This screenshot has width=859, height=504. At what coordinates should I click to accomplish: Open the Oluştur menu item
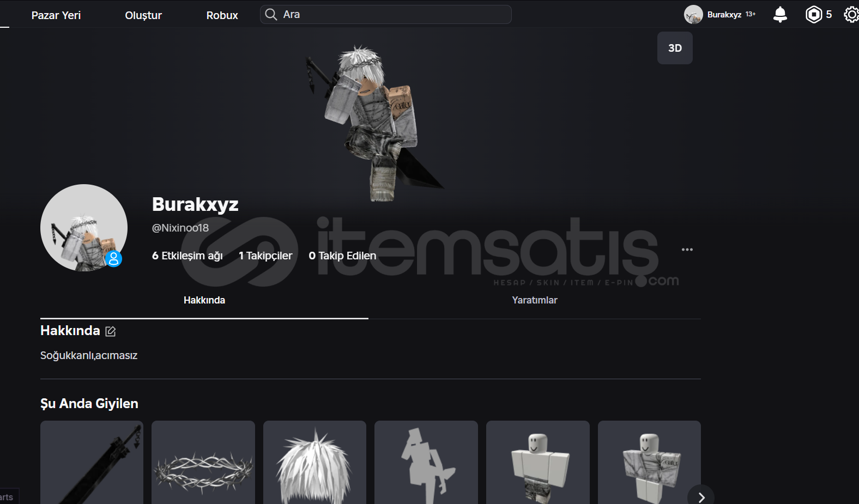point(143,15)
